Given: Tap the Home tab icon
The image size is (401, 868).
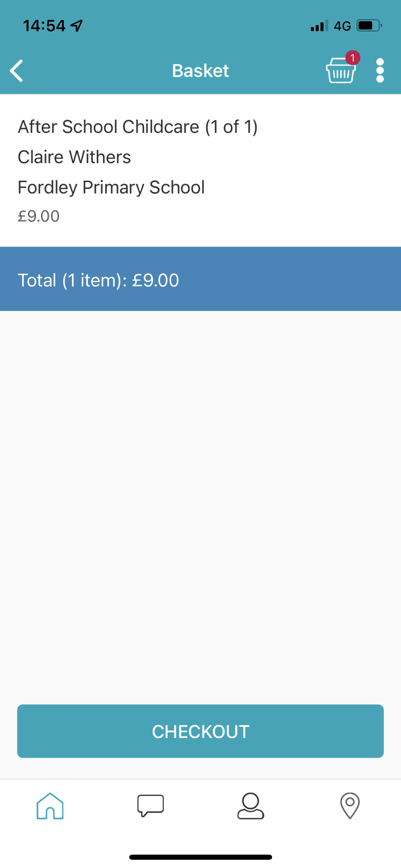Looking at the screenshot, I should [50, 806].
